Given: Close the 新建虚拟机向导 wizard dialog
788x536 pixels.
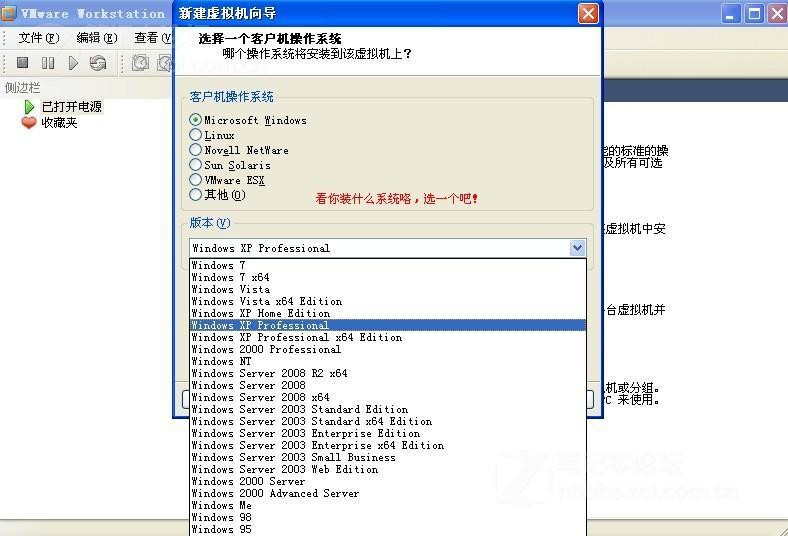Looking at the screenshot, I should [x=589, y=13].
